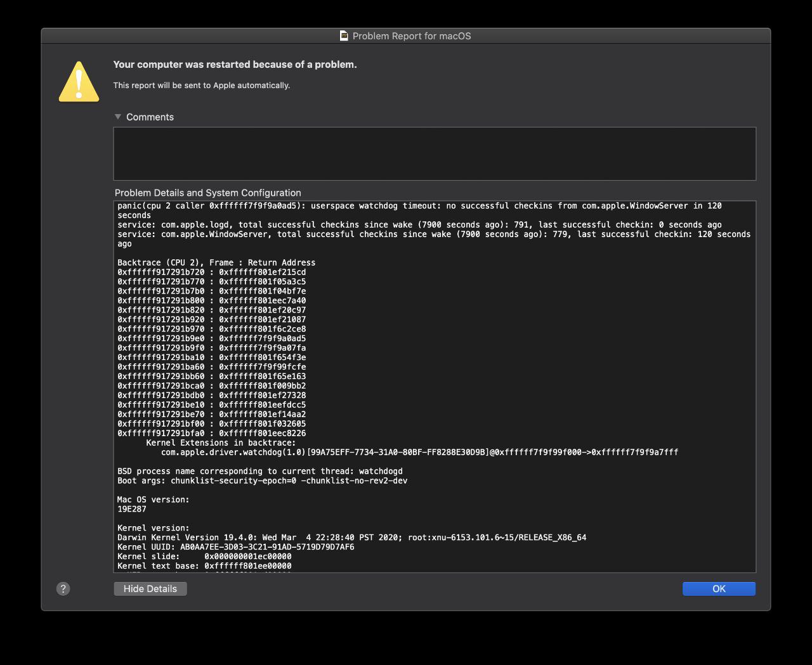Click the "Kernel slide: 0x000000001ec00000" line

(204, 557)
